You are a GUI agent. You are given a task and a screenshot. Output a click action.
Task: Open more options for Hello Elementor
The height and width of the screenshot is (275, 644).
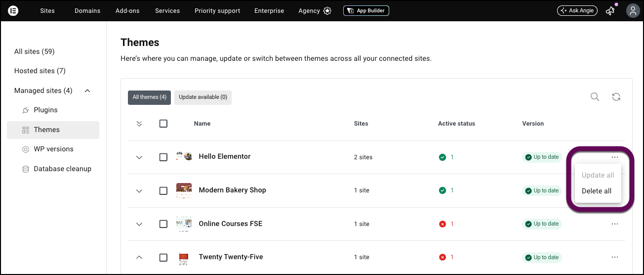pos(615,157)
